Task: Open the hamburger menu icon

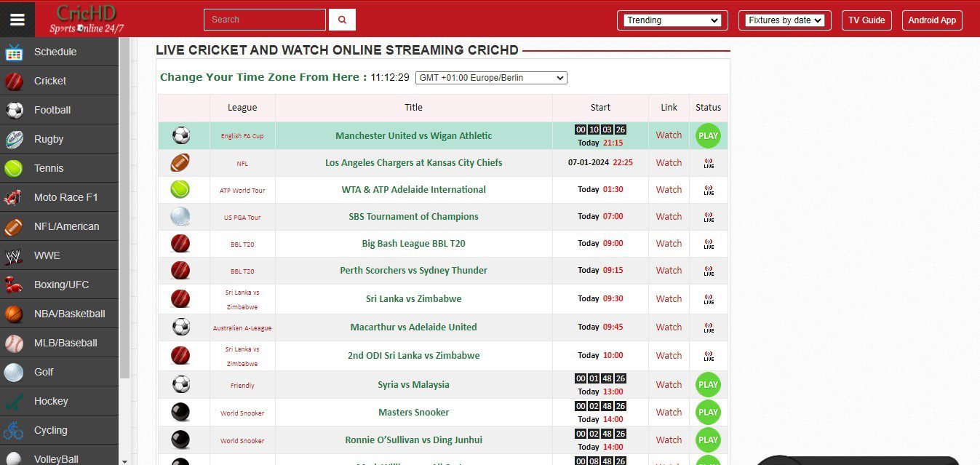Action: 17,20
